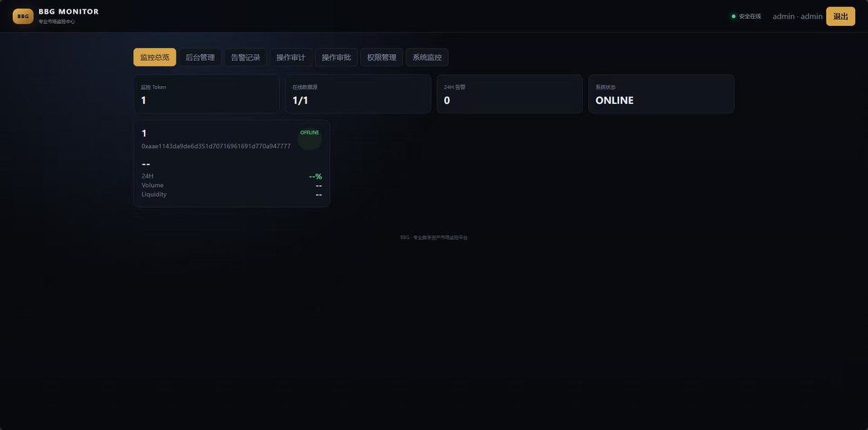Click the footer BBG · 专业数字资产市场监控平台 text

[434, 237]
